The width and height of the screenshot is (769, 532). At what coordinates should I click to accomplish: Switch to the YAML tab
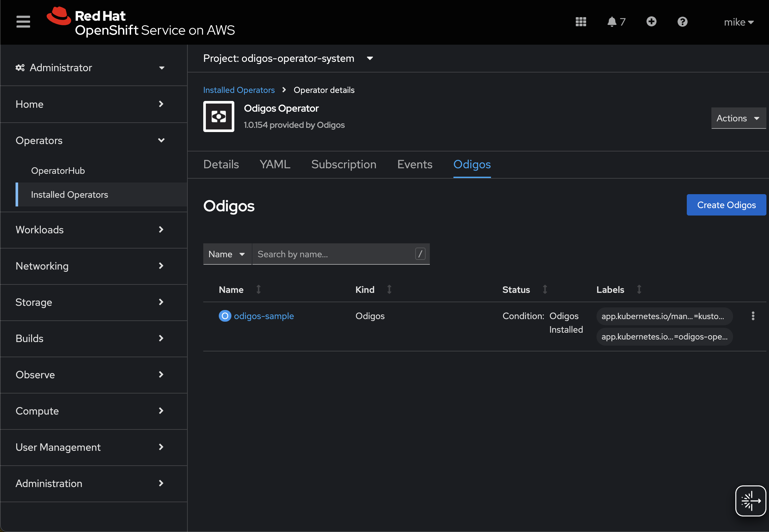275,164
